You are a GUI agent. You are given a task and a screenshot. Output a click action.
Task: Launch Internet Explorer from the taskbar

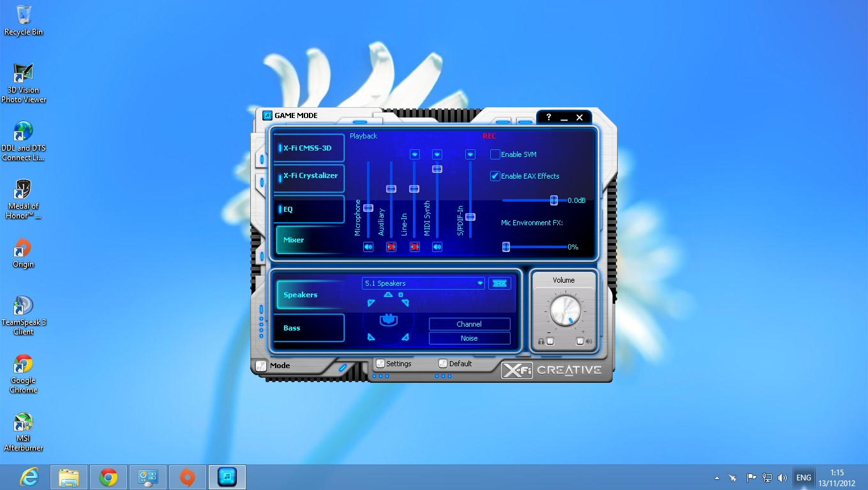coord(29,477)
